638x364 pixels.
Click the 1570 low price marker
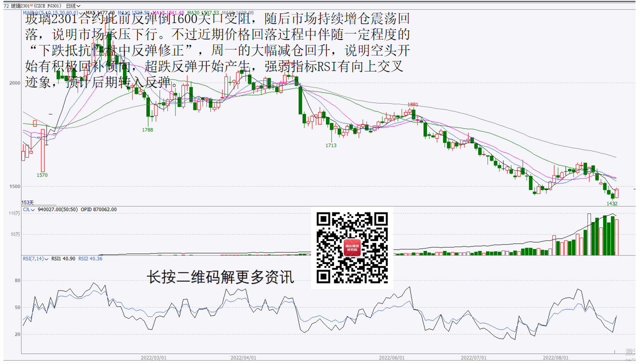(42, 175)
